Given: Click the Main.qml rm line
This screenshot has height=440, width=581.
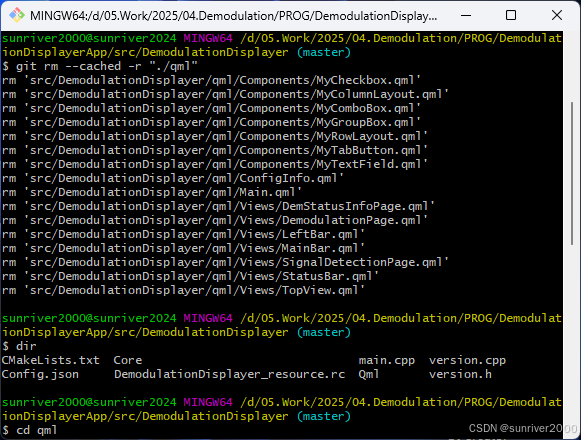Looking at the screenshot, I should [x=152, y=192].
